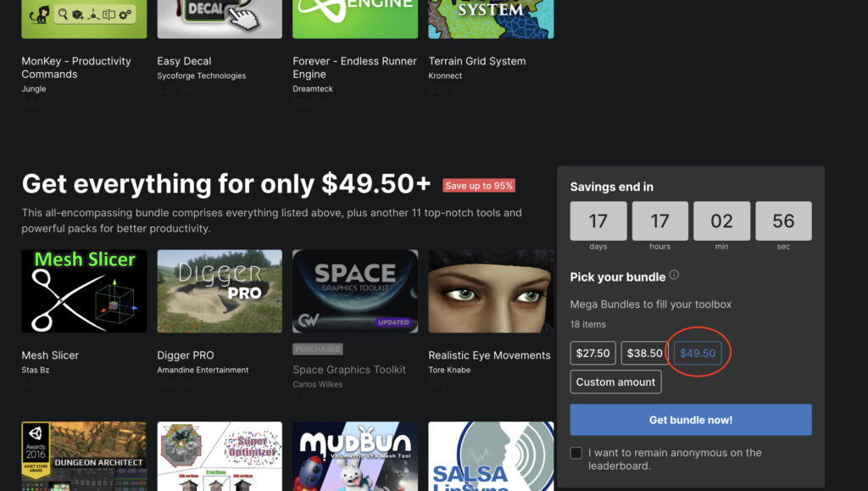
Task: Open the MonKey Productivity Commands thumbnail
Action: pyautogui.click(x=84, y=19)
